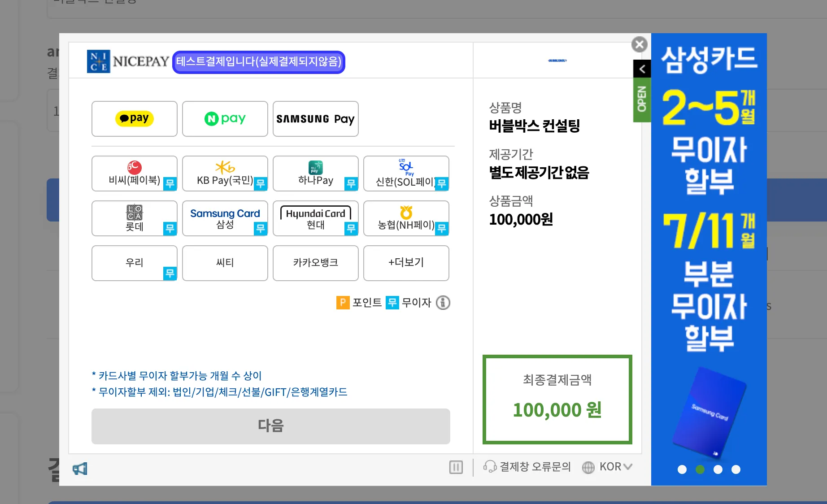Click the 포인트 P legend icon

pyautogui.click(x=343, y=303)
